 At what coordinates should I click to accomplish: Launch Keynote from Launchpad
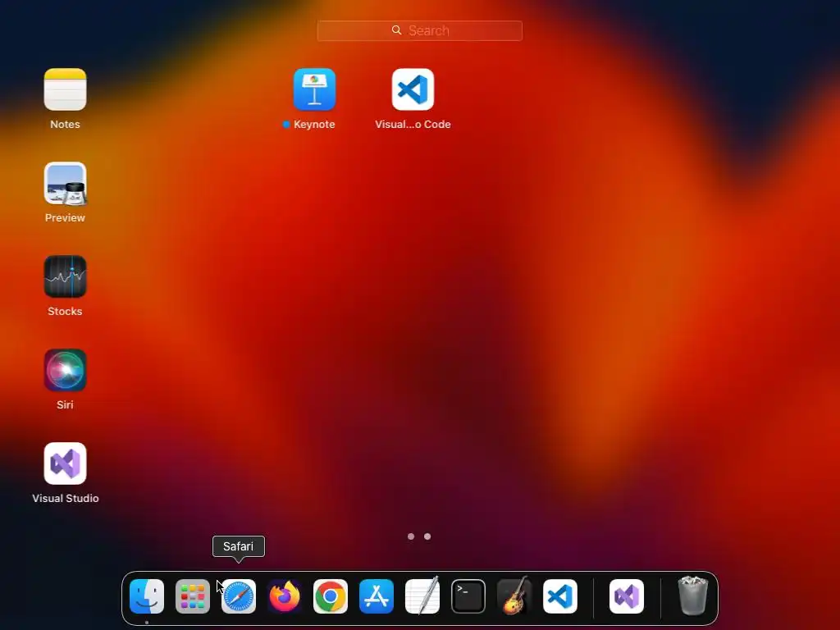314,89
